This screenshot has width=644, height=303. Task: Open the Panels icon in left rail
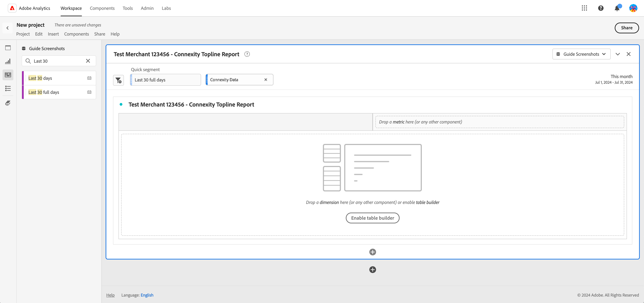(x=8, y=48)
